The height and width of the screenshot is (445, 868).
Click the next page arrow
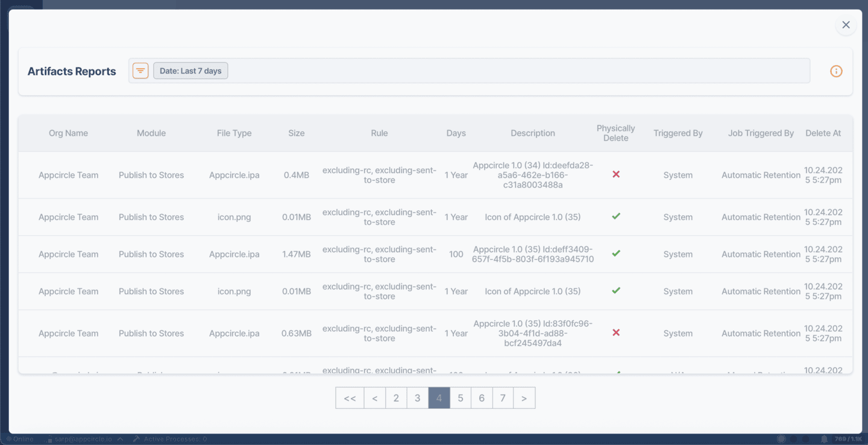[524, 397]
